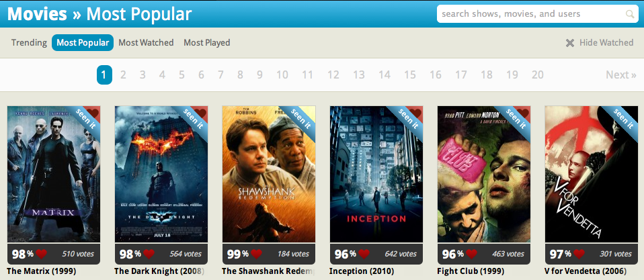Open the Fight Club (1999) title link
This screenshot has height=280, width=644.
click(x=471, y=271)
